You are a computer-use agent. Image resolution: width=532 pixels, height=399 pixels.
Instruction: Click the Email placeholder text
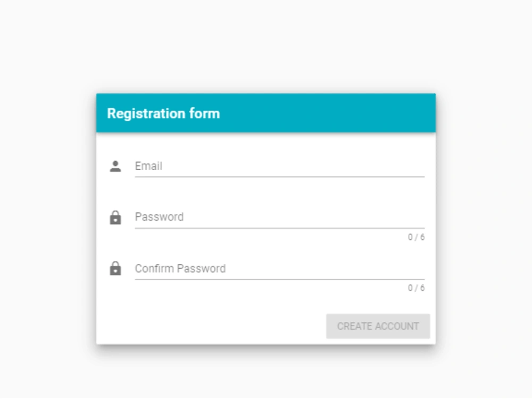(148, 167)
